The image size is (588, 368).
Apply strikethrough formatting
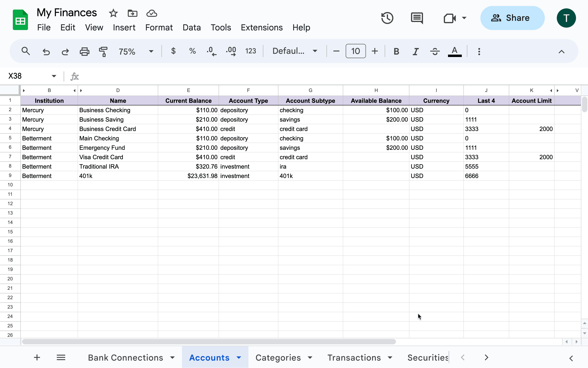tap(435, 51)
